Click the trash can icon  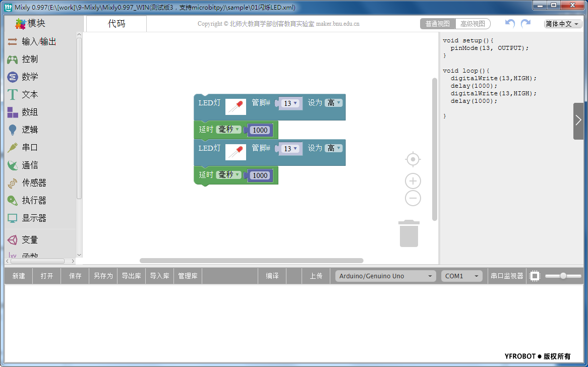[409, 233]
